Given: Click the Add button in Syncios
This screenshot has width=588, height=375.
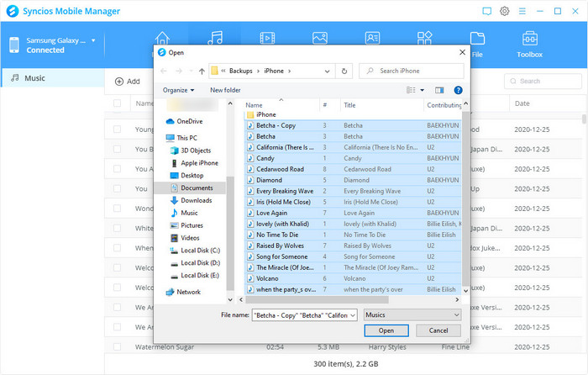Looking at the screenshot, I should pos(128,82).
